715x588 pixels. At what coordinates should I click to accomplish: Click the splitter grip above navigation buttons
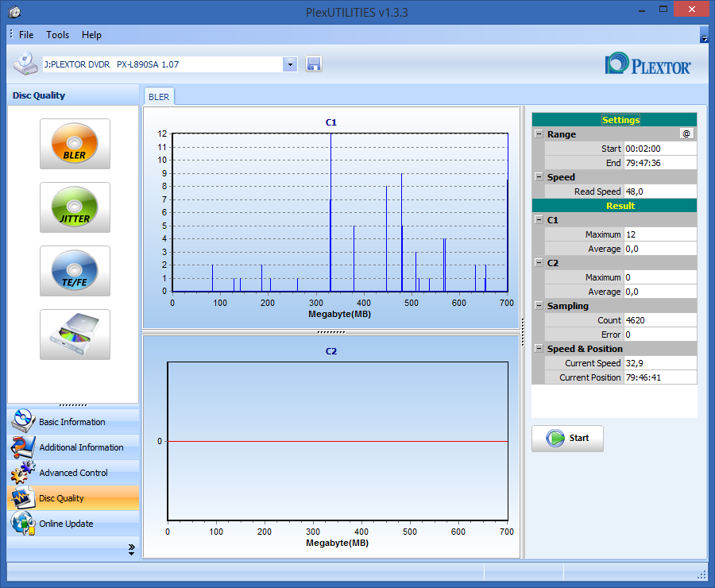(x=73, y=405)
